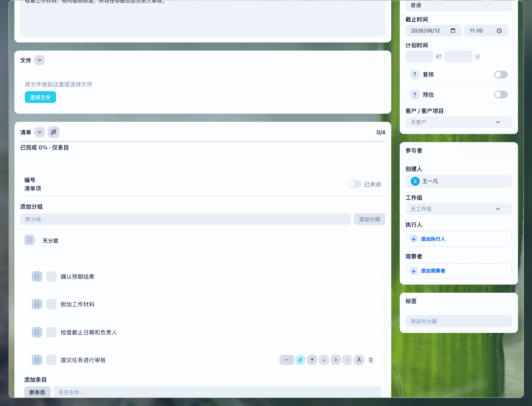Click the paperclip attach icon on last checklist item
Image resolution: width=532 pixels, height=406 pixels.
pos(300,360)
